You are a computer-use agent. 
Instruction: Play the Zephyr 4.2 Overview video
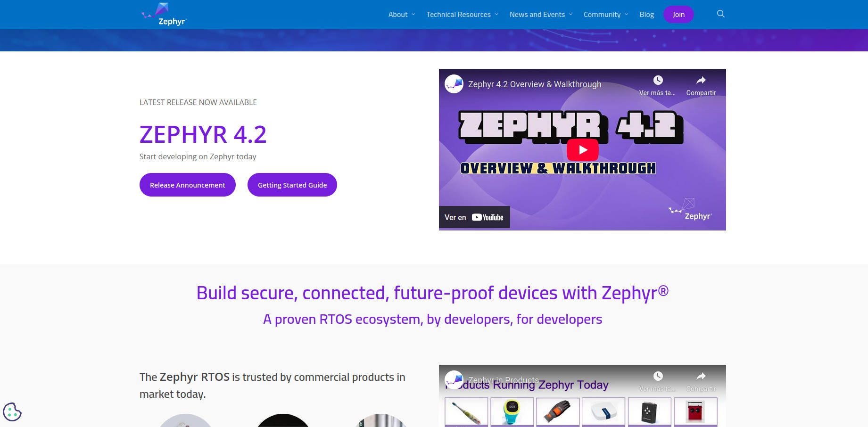pyautogui.click(x=583, y=149)
